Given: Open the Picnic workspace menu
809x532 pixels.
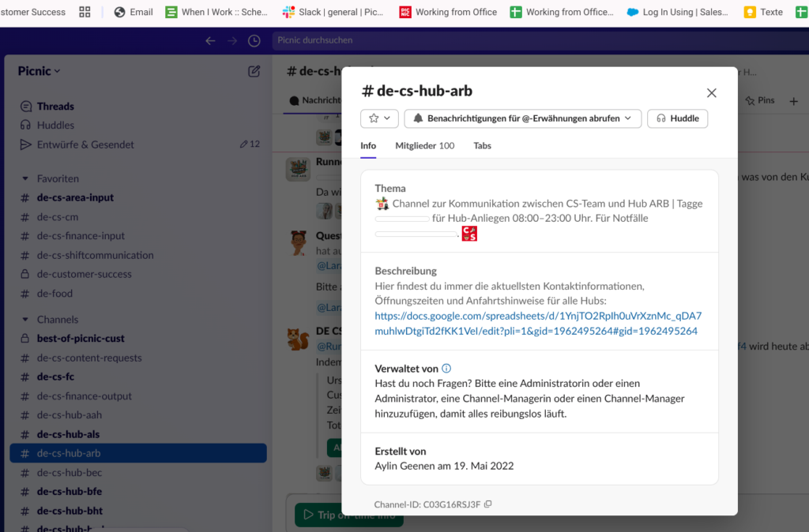Looking at the screenshot, I should pos(40,71).
